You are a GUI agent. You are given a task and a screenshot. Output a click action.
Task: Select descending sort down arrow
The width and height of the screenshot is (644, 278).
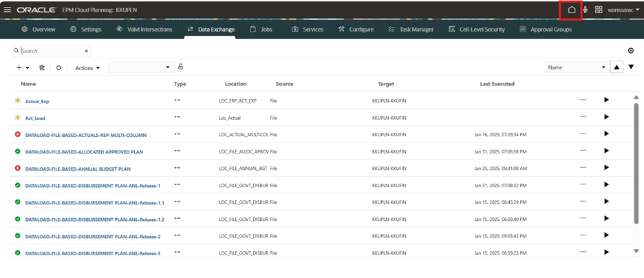[x=631, y=67]
